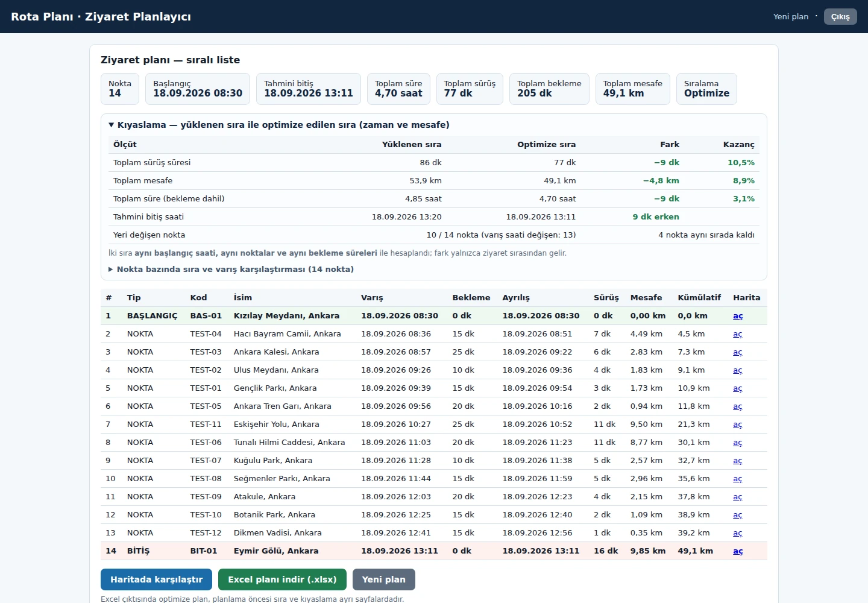Open map link for Gençlik Parkı row
The height and width of the screenshot is (603, 868).
click(738, 388)
